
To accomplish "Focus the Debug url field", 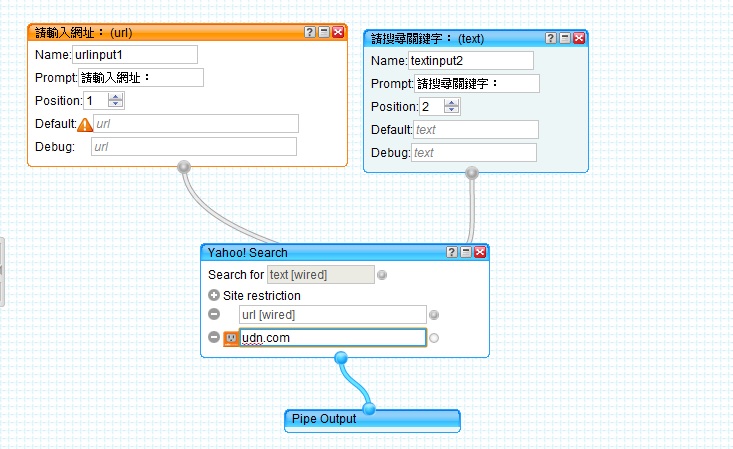I will coord(194,146).
